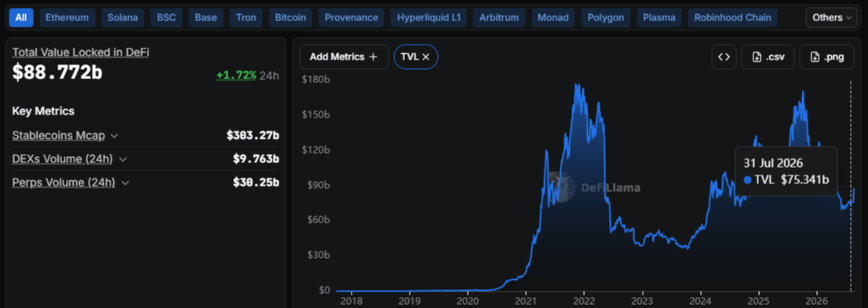Download chart as .png

(826, 56)
